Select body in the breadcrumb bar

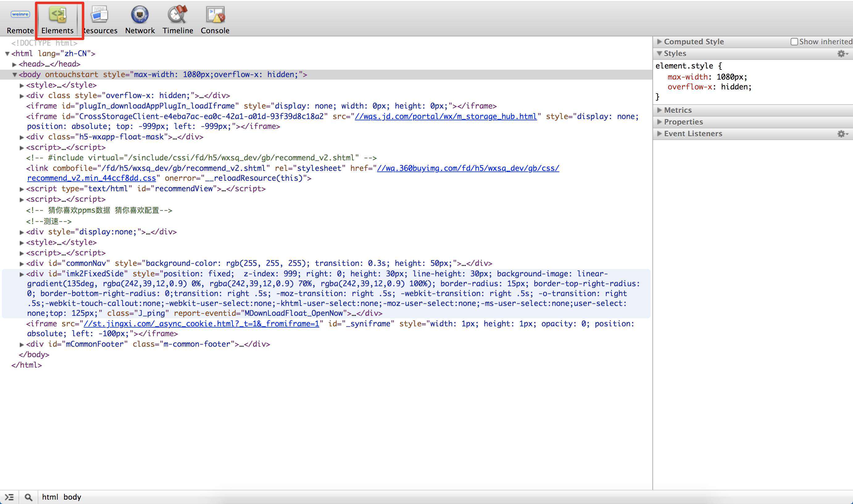click(x=72, y=497)
